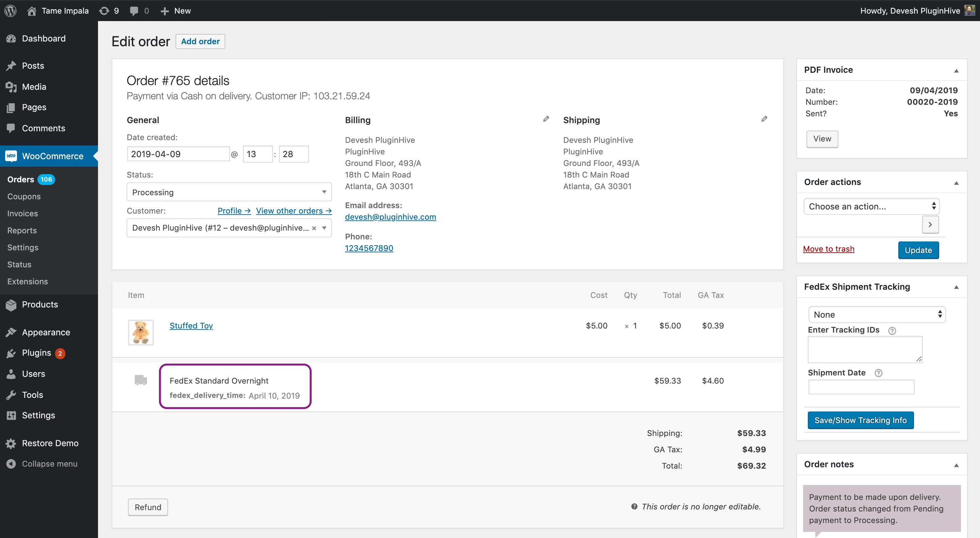This screenshot has width=980, height=538.
Task: Click the WooCommerce sidebar icon
Action: (x=12, y=155)
